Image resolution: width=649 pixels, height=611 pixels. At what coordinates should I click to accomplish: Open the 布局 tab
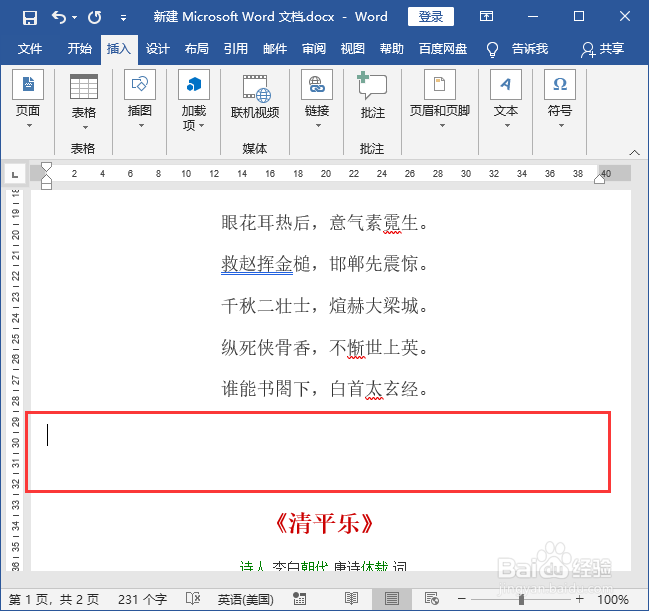[197, 49]
